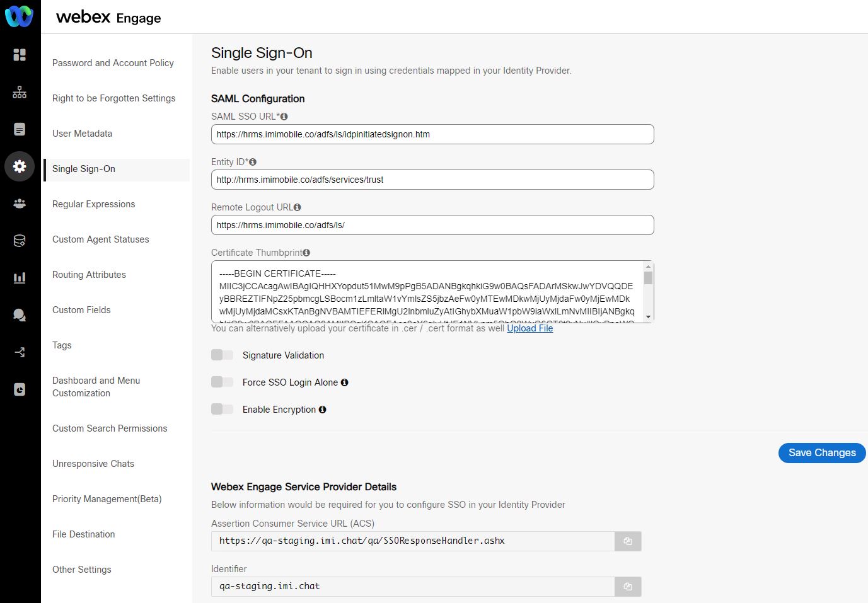Click info icon next to Entity ID
Image resolution: width=868 pixels, height=603 pixels.
[x=253, y=162]
